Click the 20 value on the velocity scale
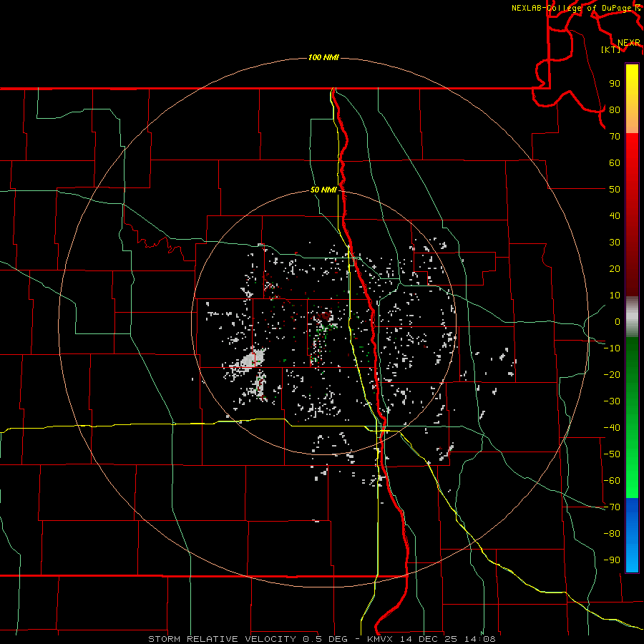The width and height of the screenshot is (644, 644). pyautogui.click(x=615, y=268)
